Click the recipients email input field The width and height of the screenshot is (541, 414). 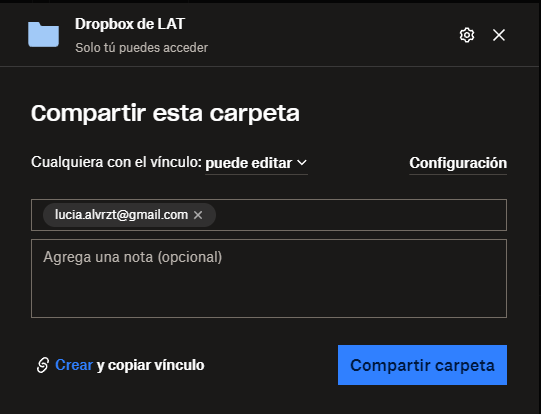(x=269, y=215)
